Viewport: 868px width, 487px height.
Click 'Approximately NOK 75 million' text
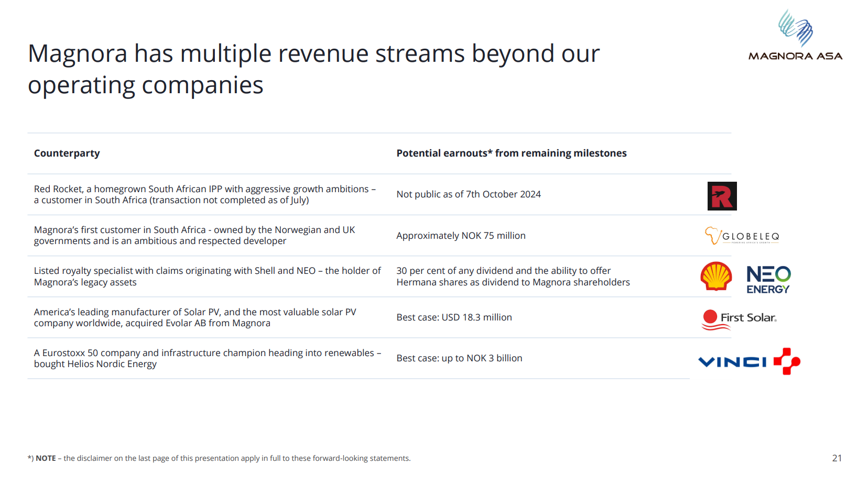[x=461, y=236]
